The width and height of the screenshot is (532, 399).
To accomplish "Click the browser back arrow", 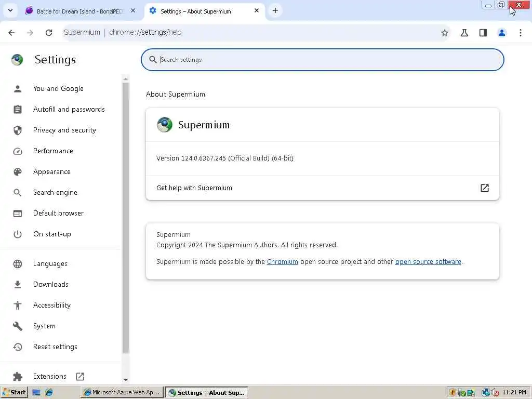I will 11,33.
